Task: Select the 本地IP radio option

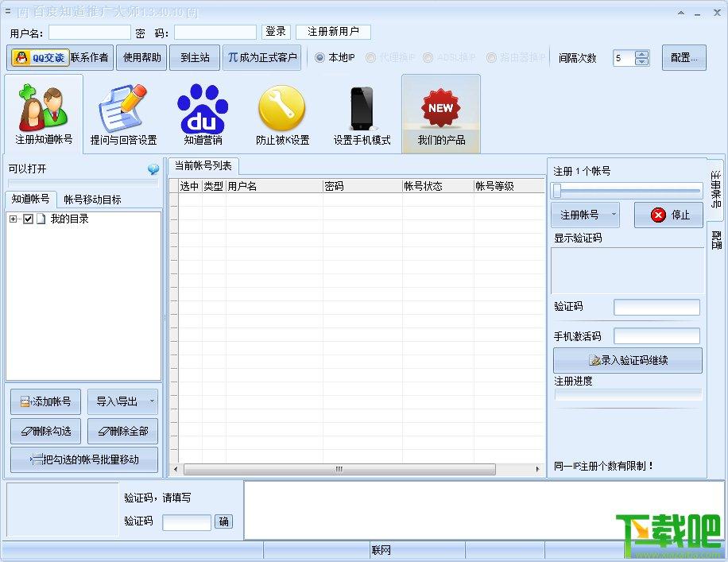Action: pos(319,57)
